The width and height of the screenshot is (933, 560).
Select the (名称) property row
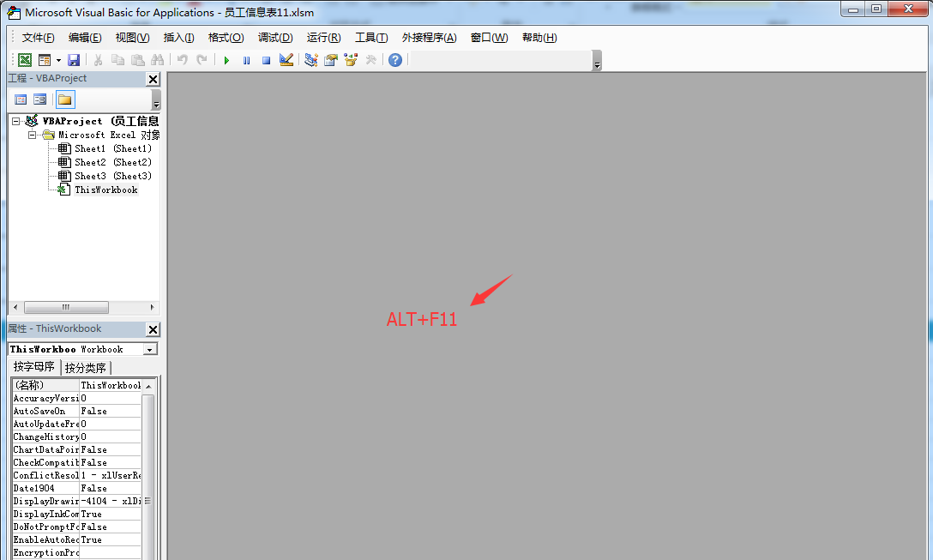tap(77, 386)
